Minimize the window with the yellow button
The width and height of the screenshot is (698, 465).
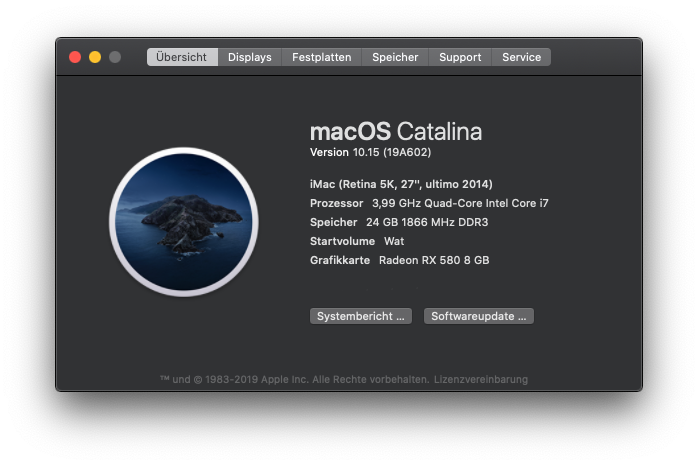[x=95, y=57]
